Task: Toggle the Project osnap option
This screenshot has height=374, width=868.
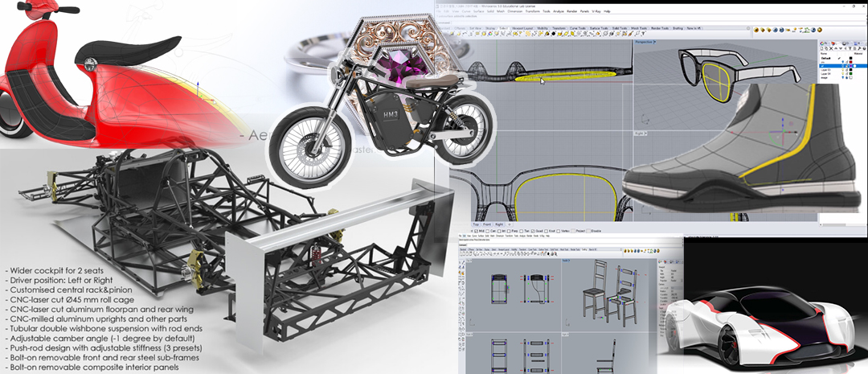Action: click(x=573, y=231)
